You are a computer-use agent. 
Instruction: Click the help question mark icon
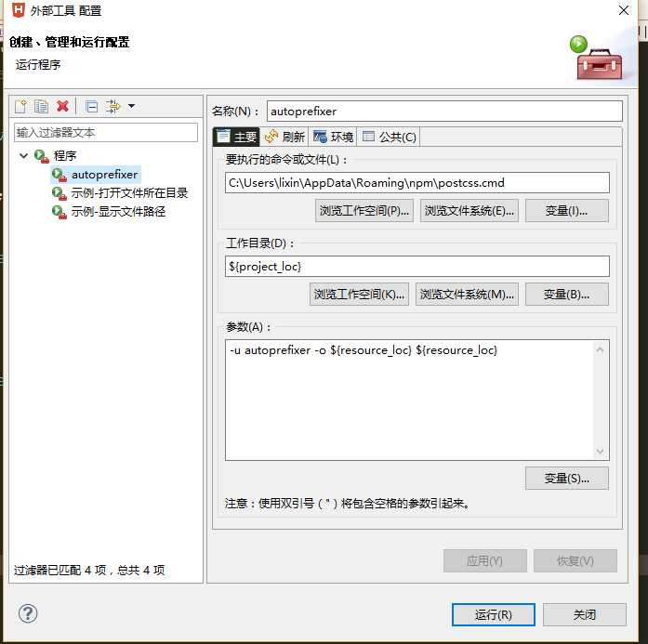(x=28, y=613)
